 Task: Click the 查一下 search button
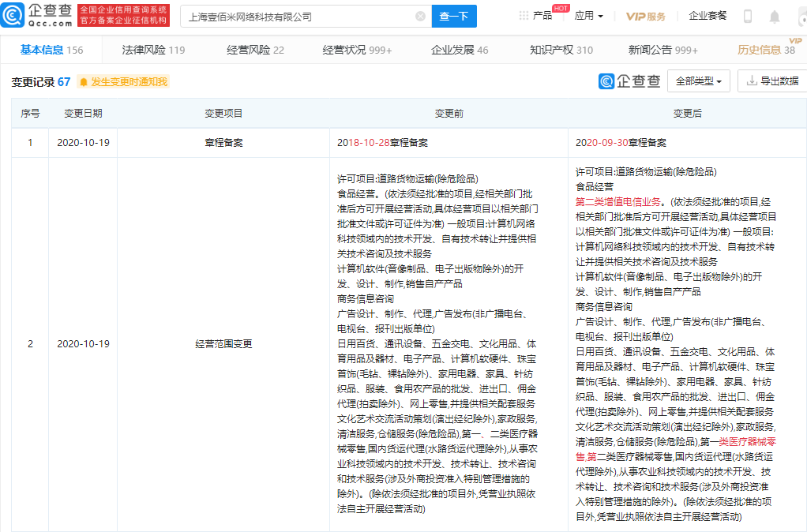coord(454,17)
